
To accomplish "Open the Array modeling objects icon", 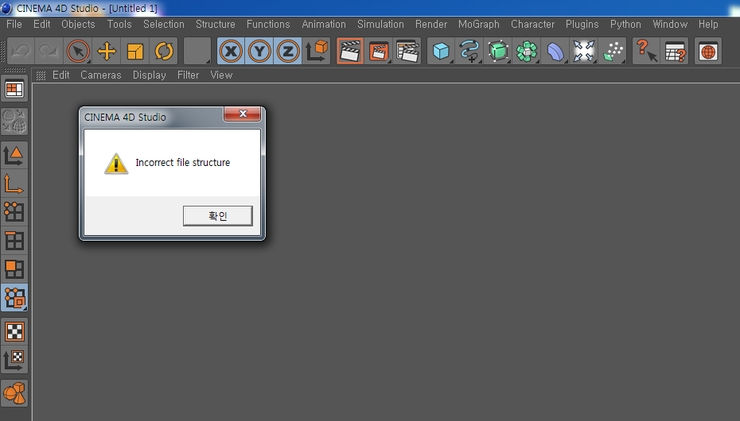I will pyautogui.click(x=527, y=51).
